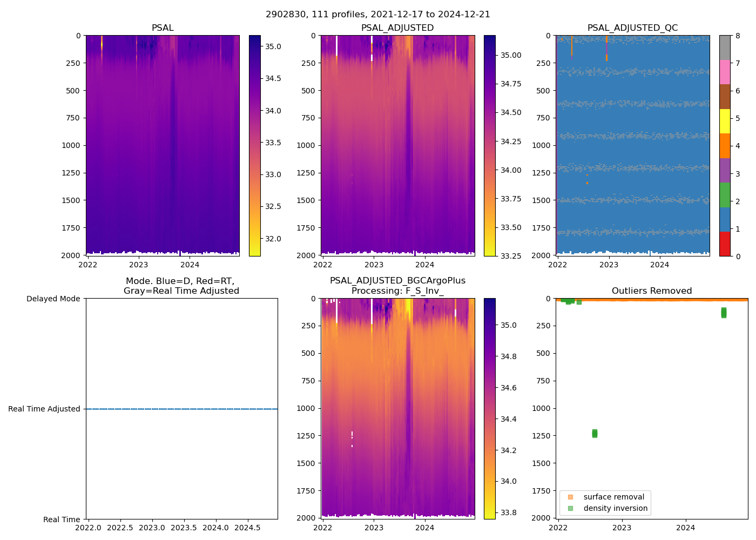Click the green outlier marker near 1250 depth

coord(595,433)
